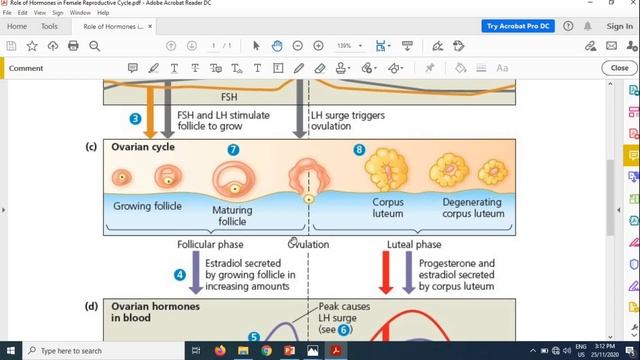
Task: Click Try Acrobat Pro DC button
Action: click(x=518, y=26)
